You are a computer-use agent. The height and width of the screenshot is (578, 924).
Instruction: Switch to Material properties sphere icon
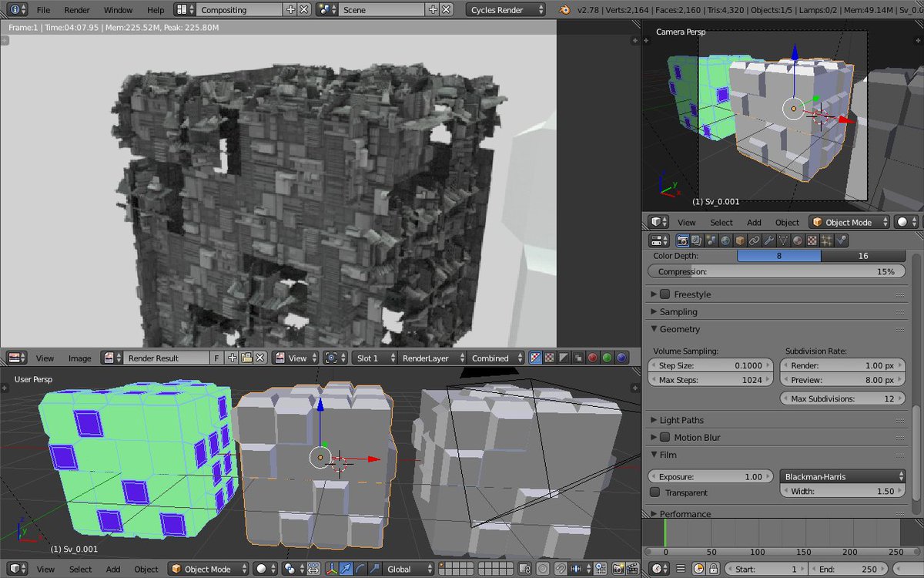click(796, 240)
